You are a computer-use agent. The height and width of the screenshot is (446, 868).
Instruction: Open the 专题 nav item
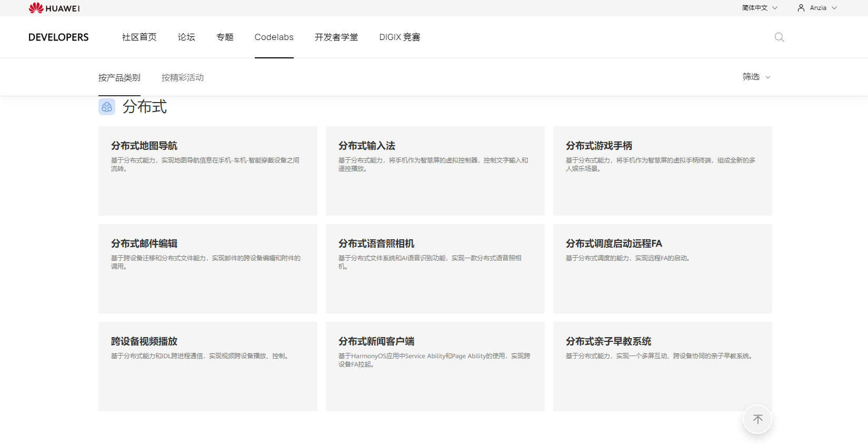pyautogui.click(x=225, y=37)
